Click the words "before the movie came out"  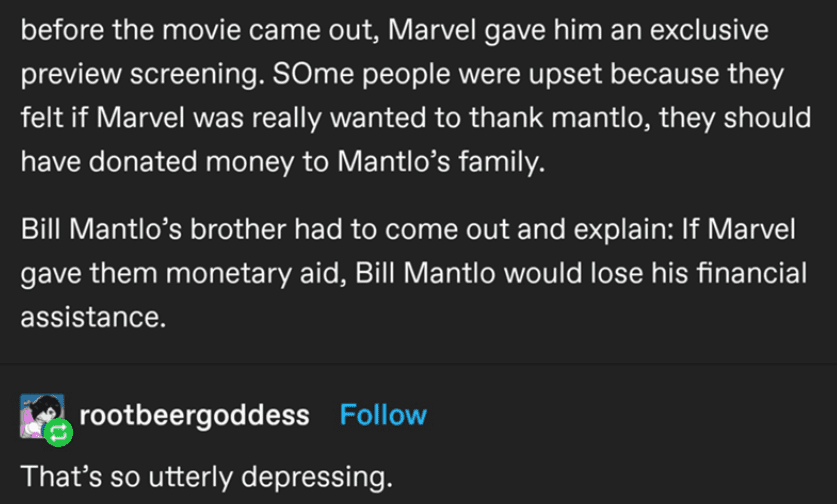[x=196, y=30]
